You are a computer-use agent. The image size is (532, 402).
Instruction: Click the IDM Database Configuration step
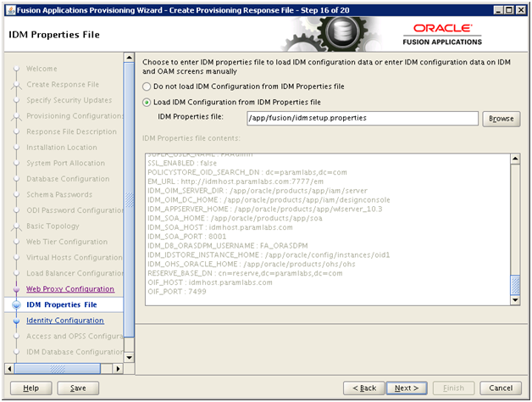[75, 352]
